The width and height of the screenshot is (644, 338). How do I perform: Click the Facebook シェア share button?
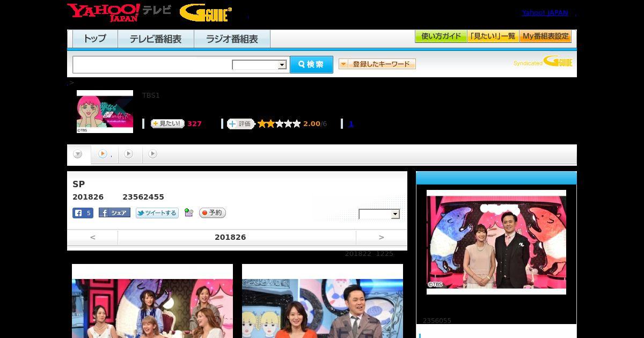click(114, 213)
